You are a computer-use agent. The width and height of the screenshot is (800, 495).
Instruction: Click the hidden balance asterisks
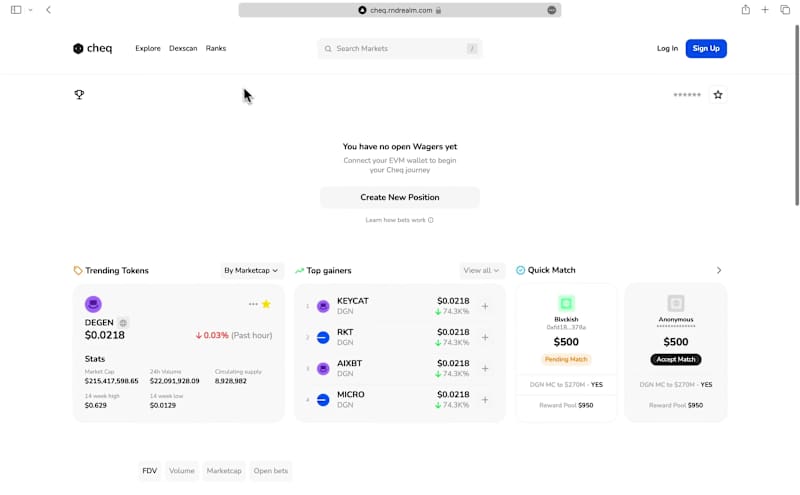(x=687, y=94)
